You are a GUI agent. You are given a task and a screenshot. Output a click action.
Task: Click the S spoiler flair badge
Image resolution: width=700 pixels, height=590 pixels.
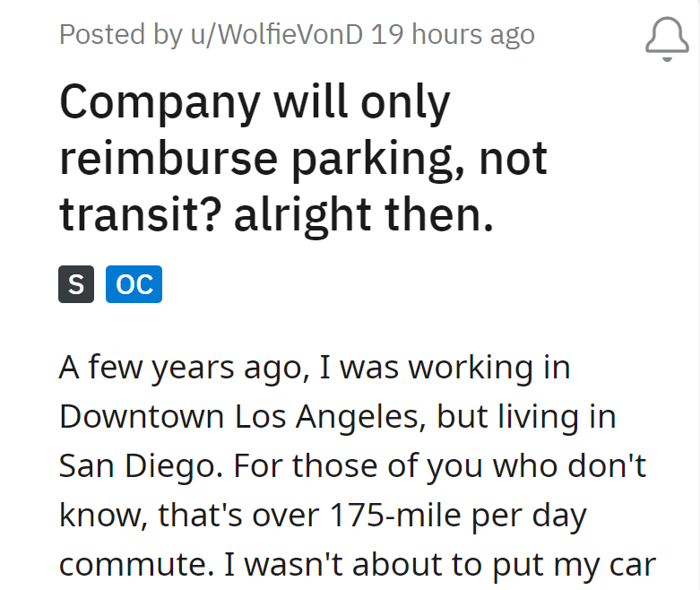pos(76,284)
